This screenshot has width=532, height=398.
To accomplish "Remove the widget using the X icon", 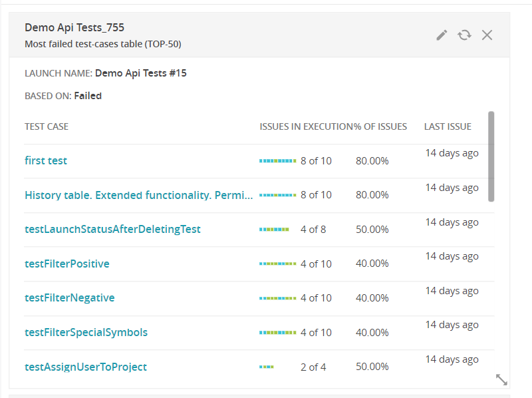I will point(487,35).
